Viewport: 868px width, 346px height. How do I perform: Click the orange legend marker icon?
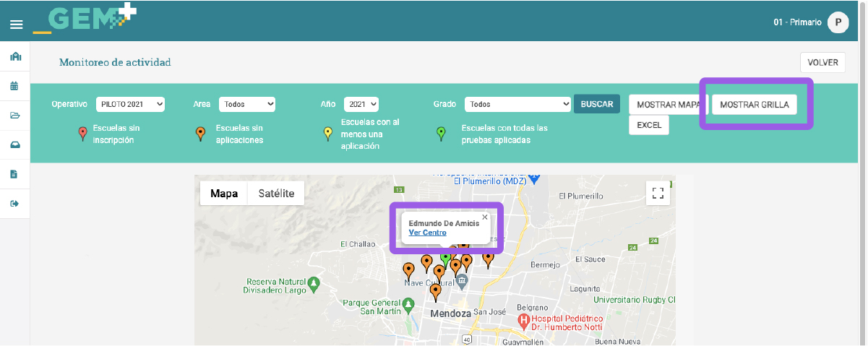tap(200, 133)
